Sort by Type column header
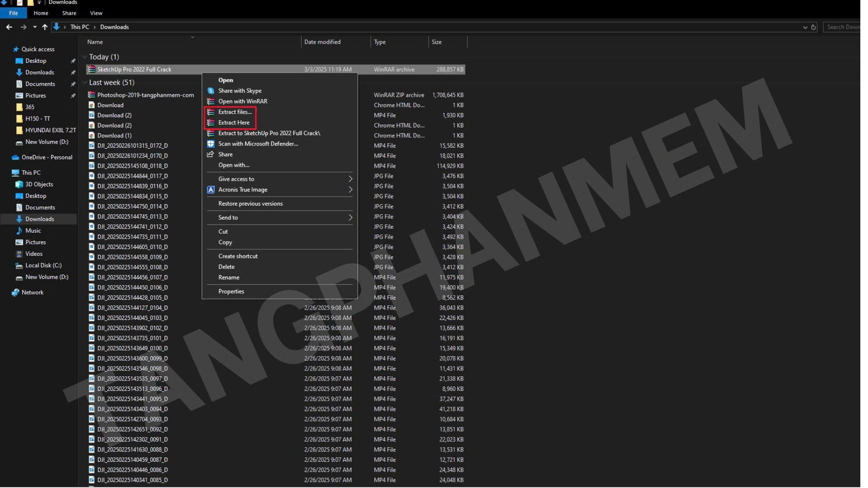The width and height of the screenshot is (868, 488). [x=380, y=42]
